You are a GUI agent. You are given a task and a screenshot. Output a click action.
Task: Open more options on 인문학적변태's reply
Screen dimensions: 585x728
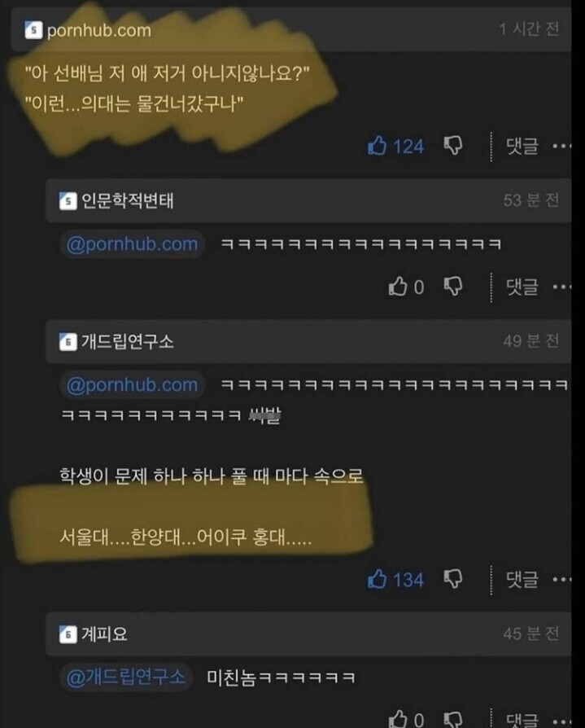point(561,287)
